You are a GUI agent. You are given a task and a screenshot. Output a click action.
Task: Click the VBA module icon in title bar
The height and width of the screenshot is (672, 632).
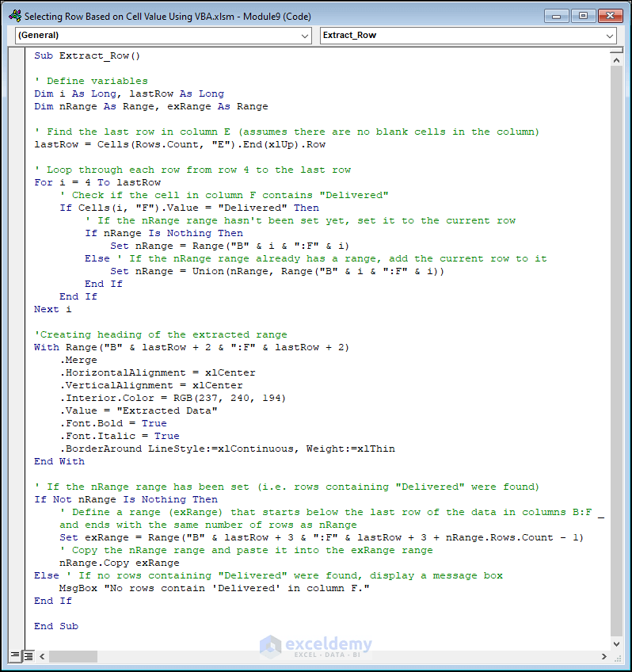coord(14,16)
